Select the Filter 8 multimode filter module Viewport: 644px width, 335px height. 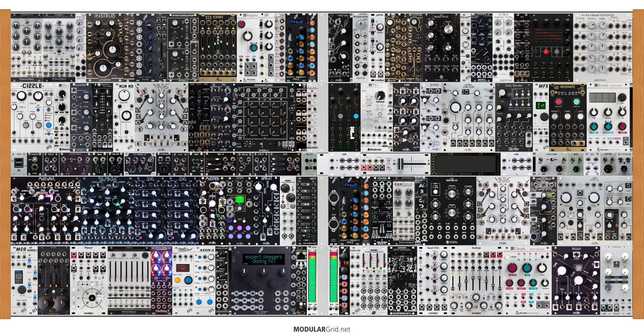coord(59,48)
